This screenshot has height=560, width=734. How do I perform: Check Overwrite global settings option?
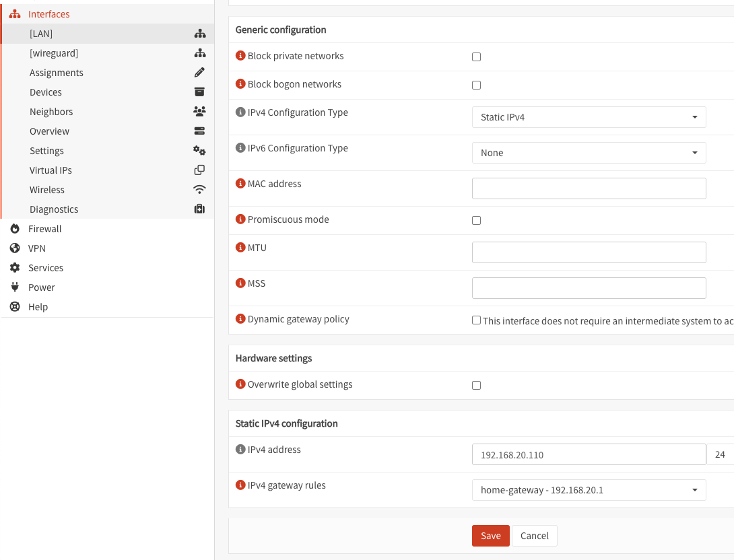pos(476,386)
